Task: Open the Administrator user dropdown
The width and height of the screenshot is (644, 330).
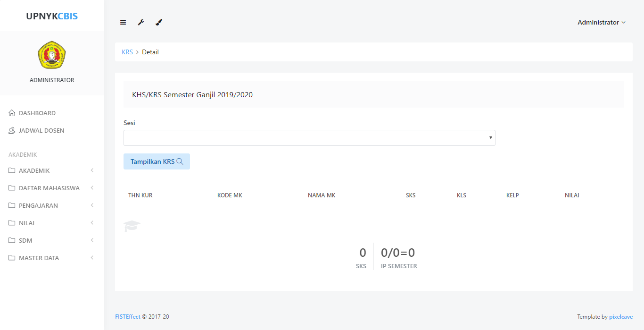Action: coord(601,22)
